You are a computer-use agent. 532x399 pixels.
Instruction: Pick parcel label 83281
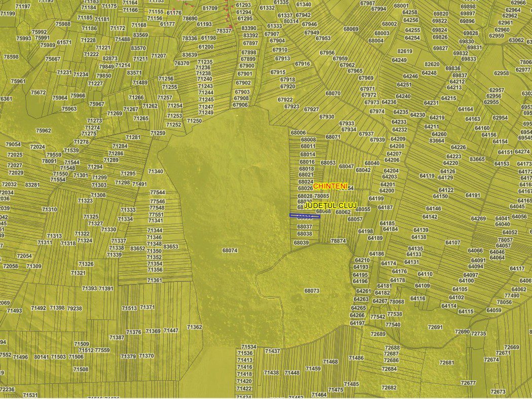[32, 185]
